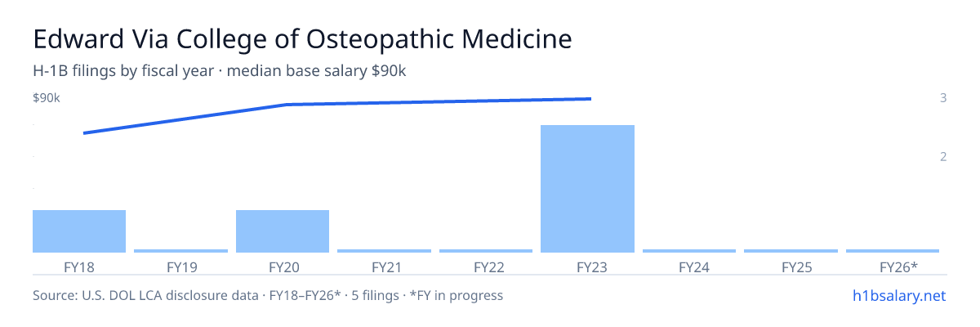980x327 pixels.
Task: Click the FY26* axis label
Action: [898, 267]
